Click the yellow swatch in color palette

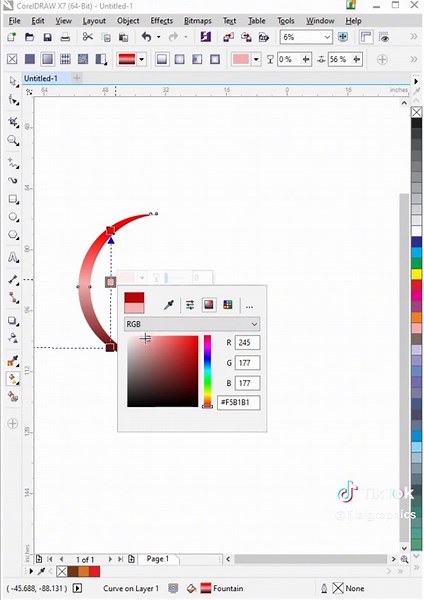click(x=416, y=274)
